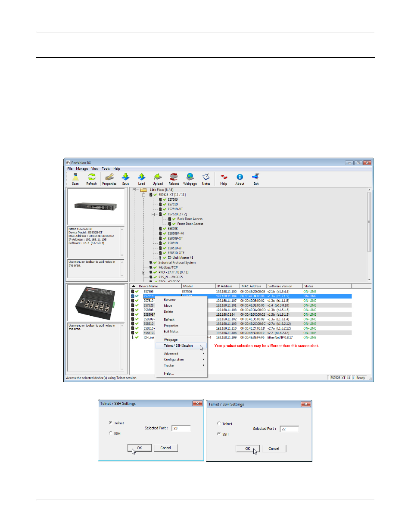Select the Telnet radio in left dialog
The image size is (411, 532).
click(111, 423)
